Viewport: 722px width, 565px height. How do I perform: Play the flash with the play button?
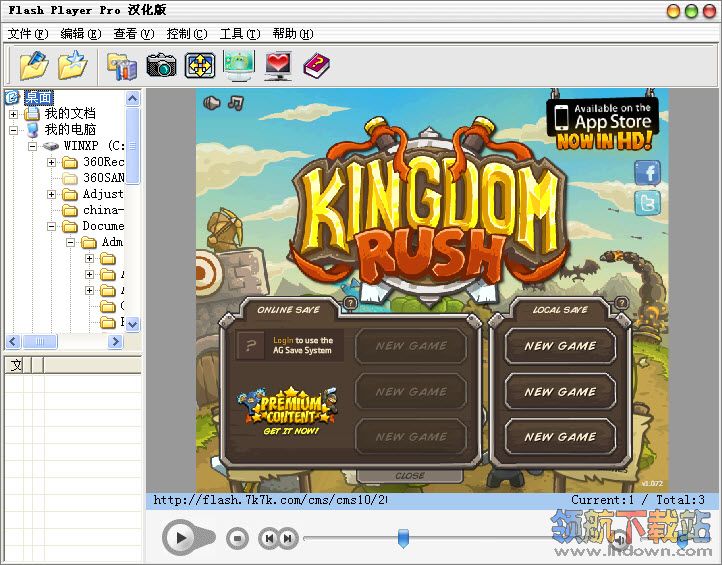point(180,537)
